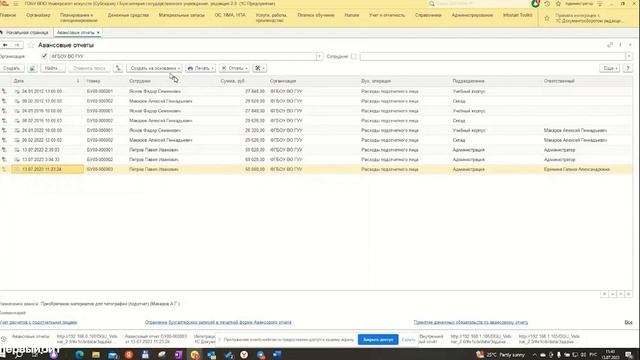Toggle the Организация filter checkbox
Viewport: 640px width, 360px height.
pyautogui.click(x=44, y=56)
